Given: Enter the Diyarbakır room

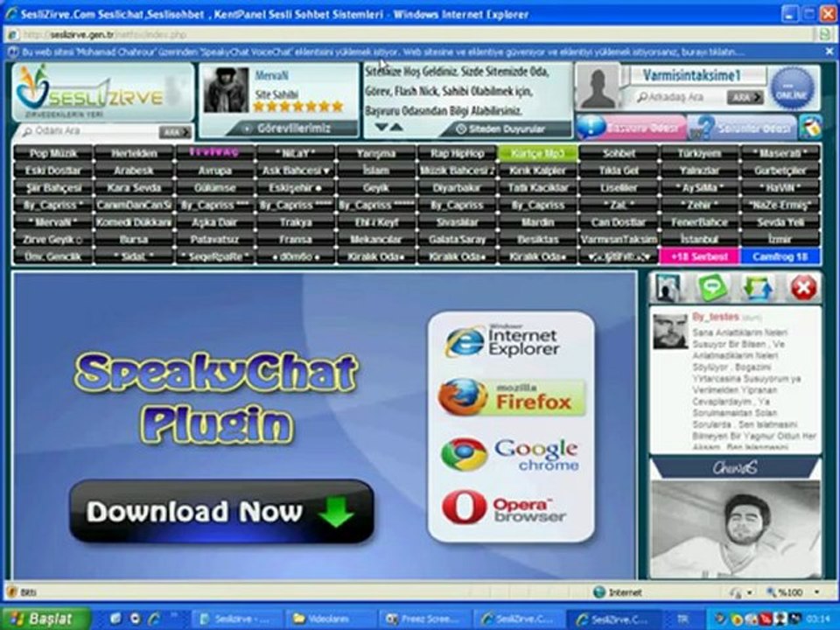Looking at the screenshot, I should 457,188.
